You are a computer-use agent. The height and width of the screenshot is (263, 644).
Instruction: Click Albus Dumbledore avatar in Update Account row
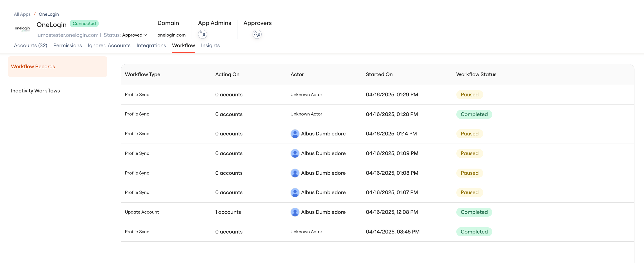pyautogui.click(x=295, y=212)
